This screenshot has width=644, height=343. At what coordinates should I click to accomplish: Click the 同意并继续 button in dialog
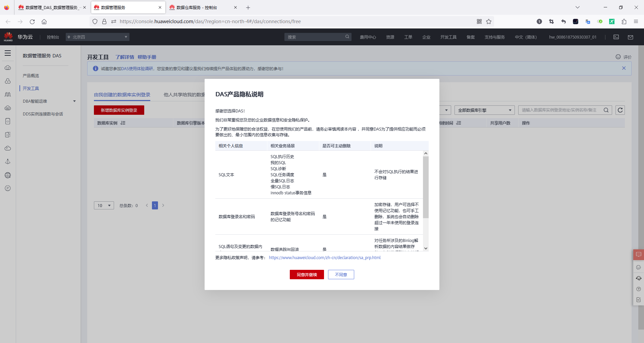[306, 275]
